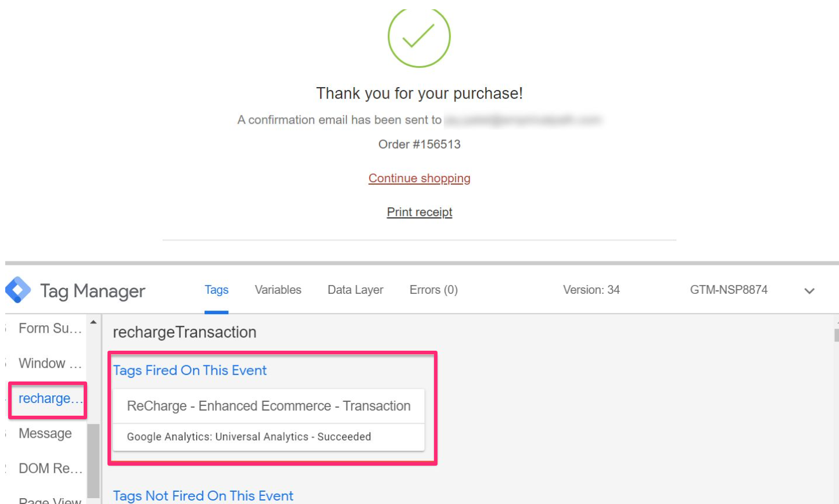
Task: Select the Page View event in sidebar
Action: pyautogui.click(x=50, y=499)
